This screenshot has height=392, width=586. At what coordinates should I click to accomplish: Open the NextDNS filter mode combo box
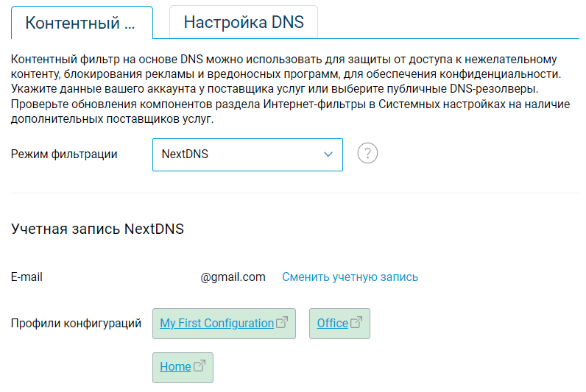click(x=247, y=154)
